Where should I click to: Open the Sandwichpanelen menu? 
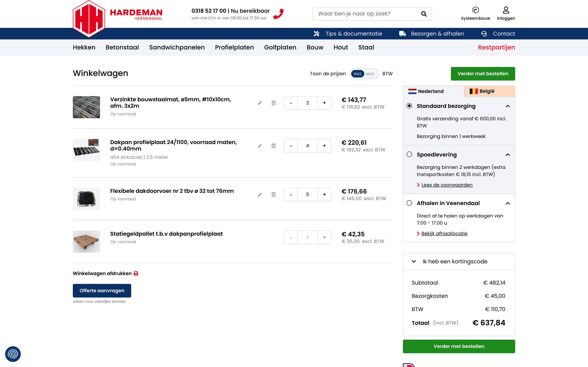177,47
